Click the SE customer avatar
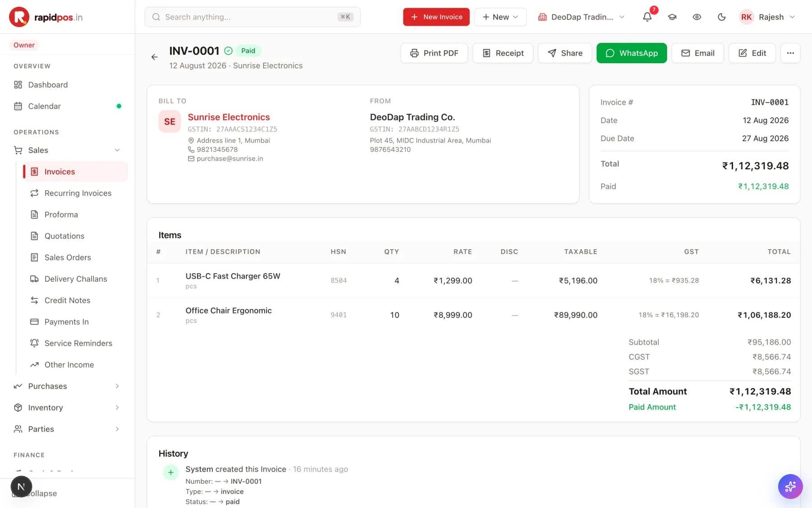Viewport: 812px width, 508px height. tap(170, 121)
